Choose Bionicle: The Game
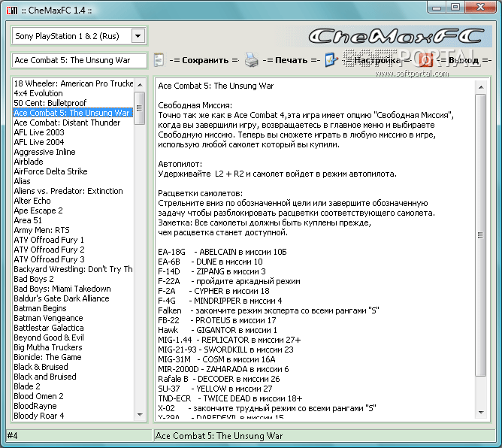Viewport: 502px width, 448px height. pyautogui.click(x=73, y=357)
